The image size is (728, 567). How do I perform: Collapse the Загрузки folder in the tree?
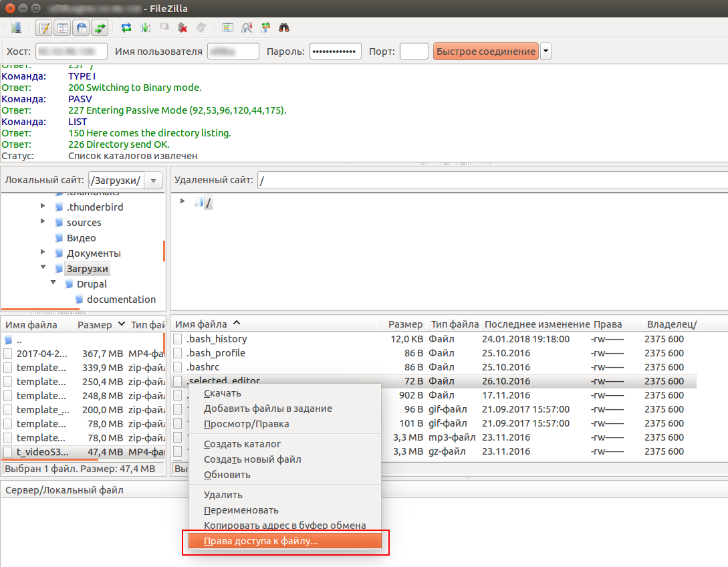coord(43,268)
